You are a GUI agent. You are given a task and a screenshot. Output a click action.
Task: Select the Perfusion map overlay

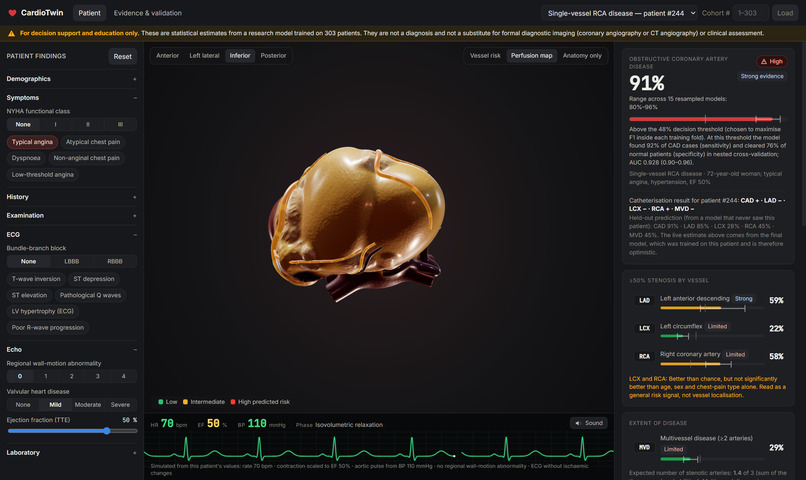pyautogui.click(x=532, y=56)
